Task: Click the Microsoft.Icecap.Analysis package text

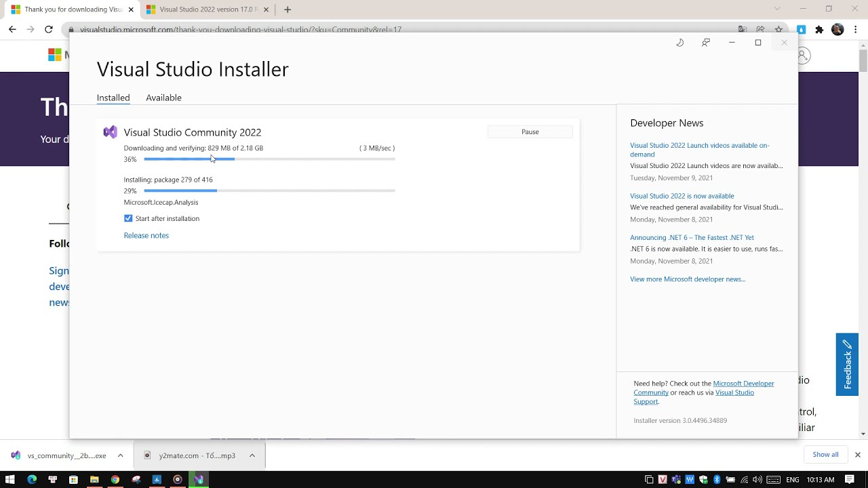Action: (x=161, y=202)
